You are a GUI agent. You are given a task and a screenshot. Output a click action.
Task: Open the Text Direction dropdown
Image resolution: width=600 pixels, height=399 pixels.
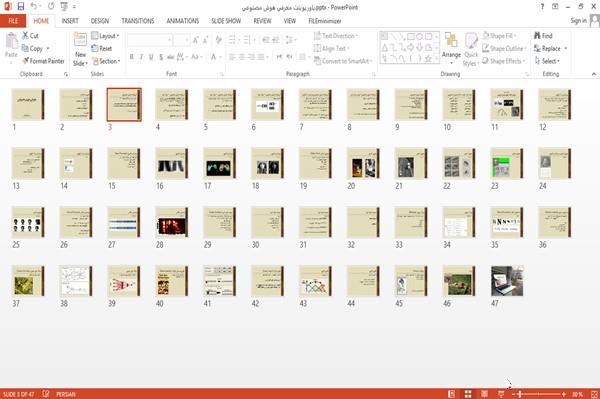coord(336,36)
